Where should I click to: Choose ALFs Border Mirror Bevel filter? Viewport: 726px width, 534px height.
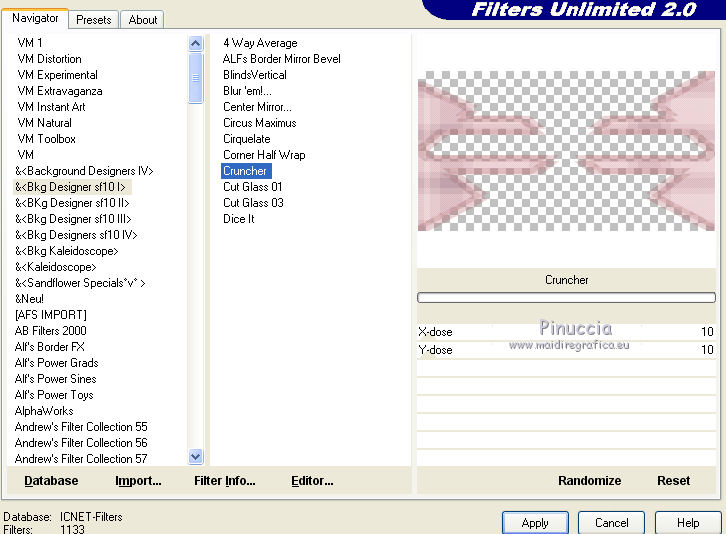tap(282, 59)
